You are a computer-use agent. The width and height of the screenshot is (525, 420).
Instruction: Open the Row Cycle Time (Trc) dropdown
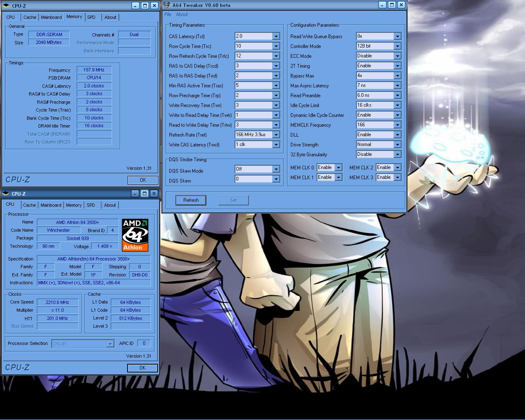pyautogui.click(x=276, y=46)
